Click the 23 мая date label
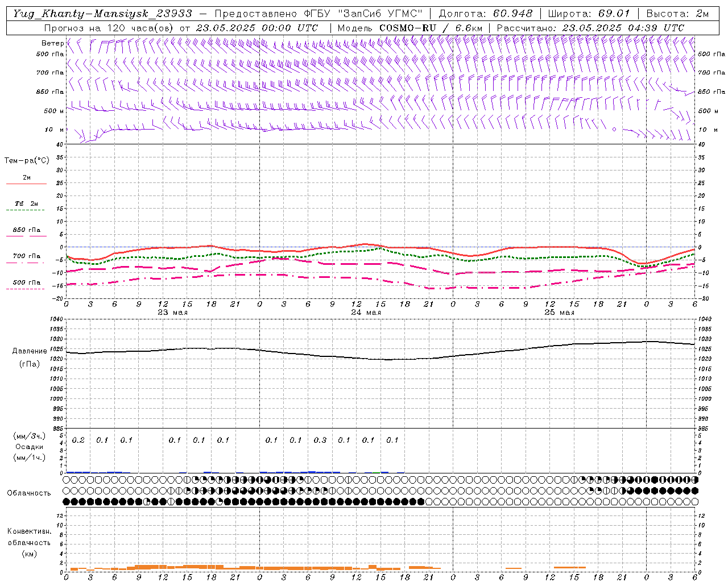Viewport: 728px width, 582px height. [x=172, y=313]
